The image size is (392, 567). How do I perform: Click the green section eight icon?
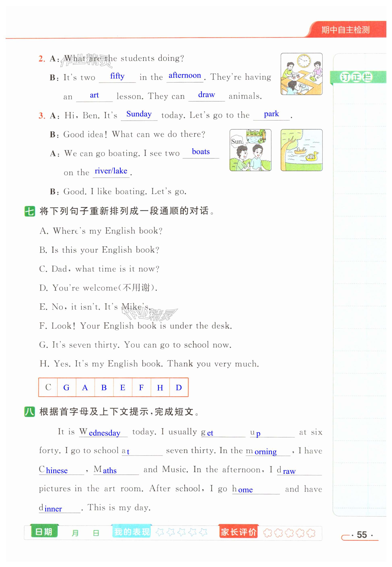click(x=30, y=412)
